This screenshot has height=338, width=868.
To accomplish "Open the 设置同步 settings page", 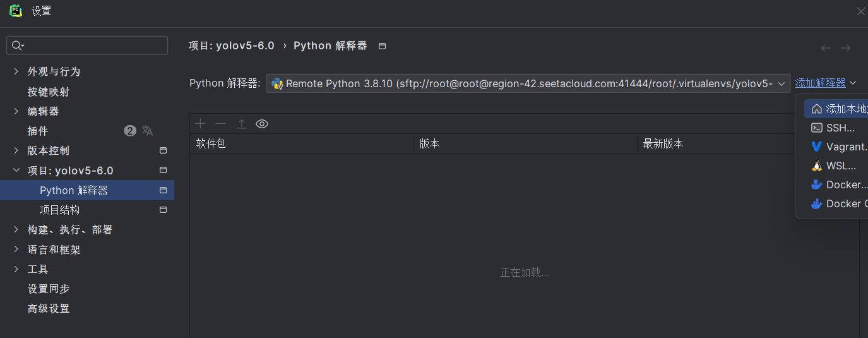I will click(49, 289).
